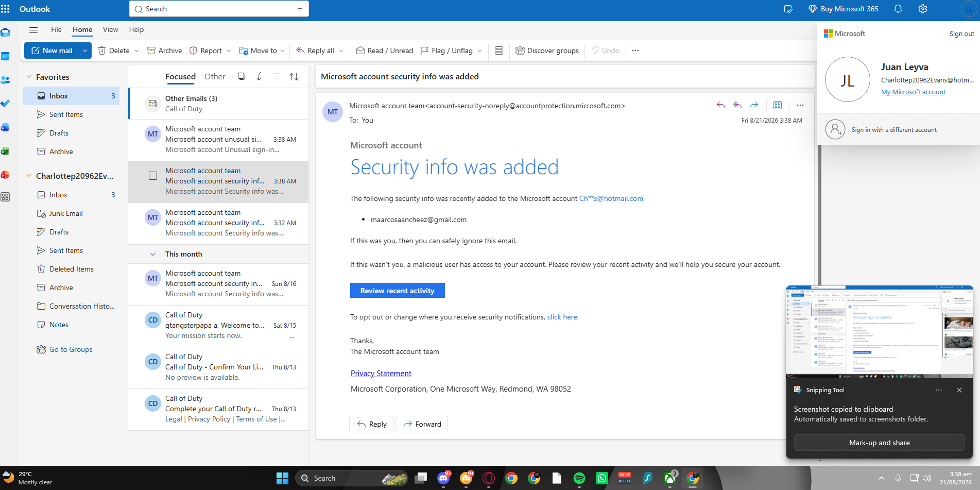Viewport: 980px width, 490px height.
Task: Open the message list filter icon
Action: coord(277,76)
